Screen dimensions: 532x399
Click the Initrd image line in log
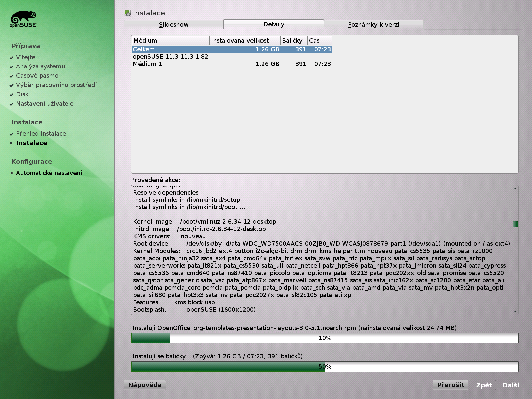[199, 229]
